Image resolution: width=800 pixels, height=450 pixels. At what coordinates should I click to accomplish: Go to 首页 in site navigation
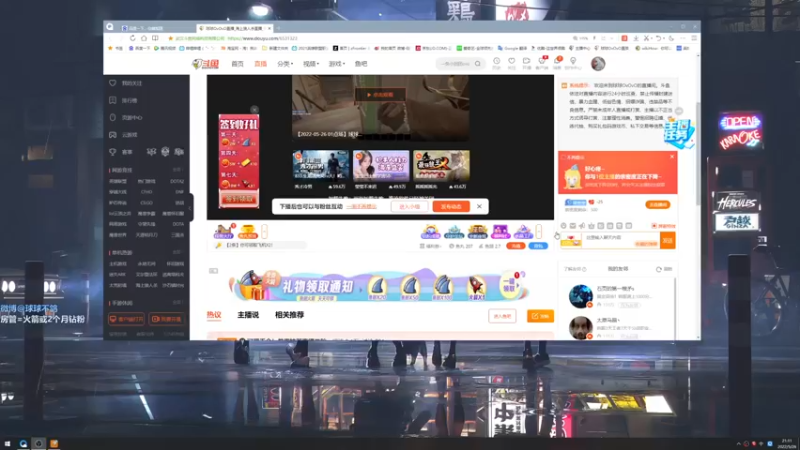click(237, 64)
